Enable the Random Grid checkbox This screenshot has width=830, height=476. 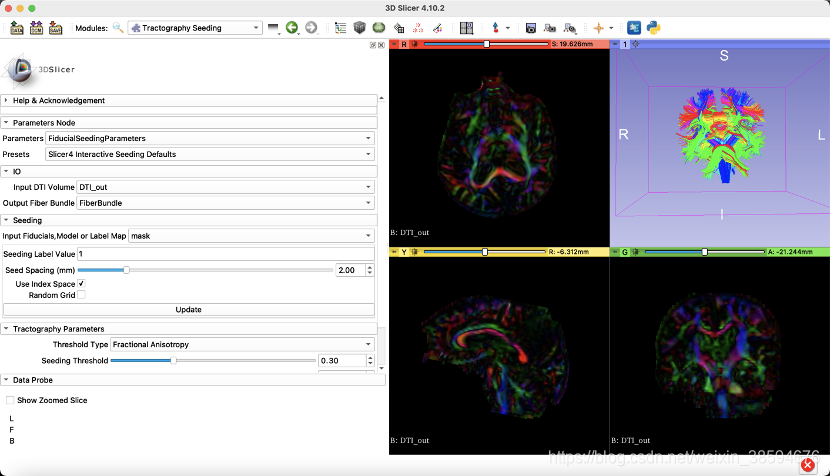tap(81, 295)
